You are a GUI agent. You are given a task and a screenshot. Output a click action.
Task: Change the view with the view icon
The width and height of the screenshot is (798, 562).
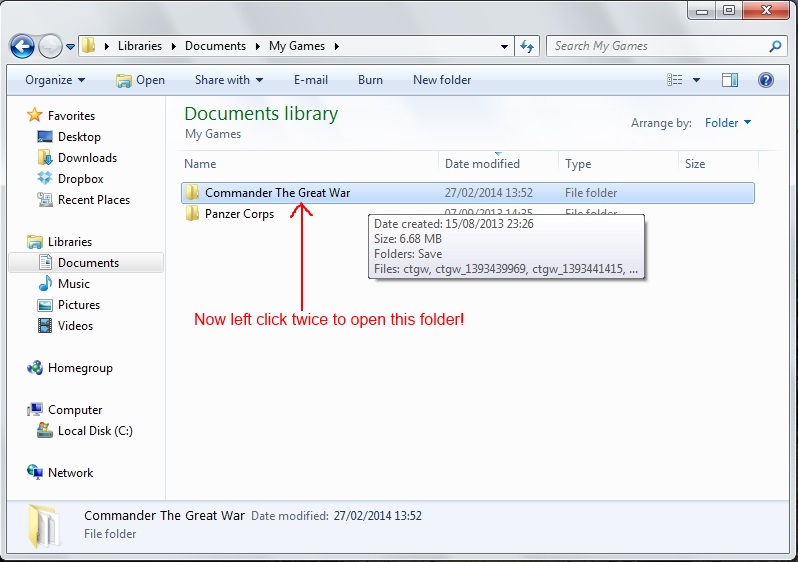coord(674,80)
